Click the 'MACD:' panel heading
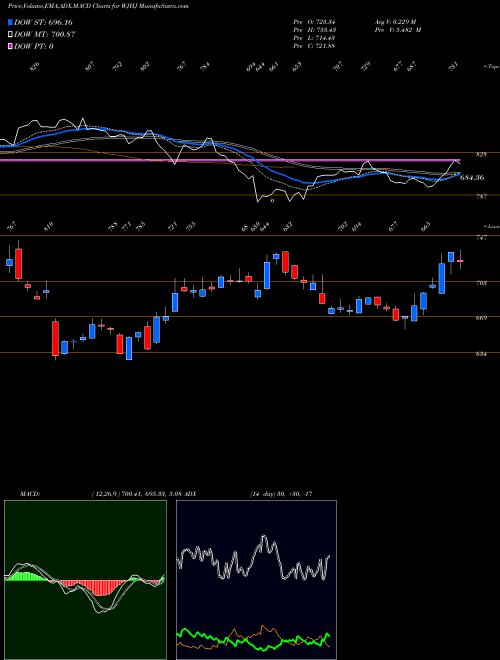The width and height of the screenshot is (500, 660). [x=29, y=494]
